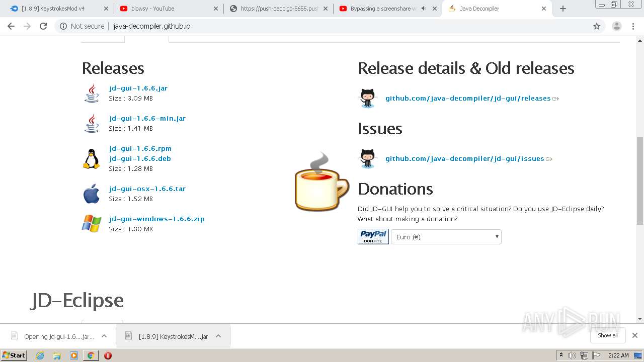
Task: Click the Size : 3.09 MB text
Action: click(x=131, y=98)
